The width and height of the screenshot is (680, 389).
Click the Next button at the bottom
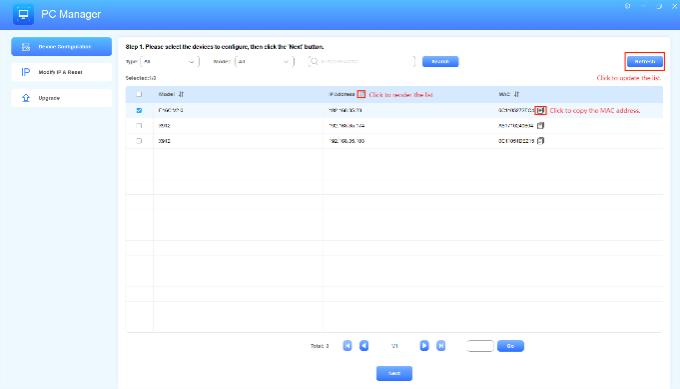point(394,373)
